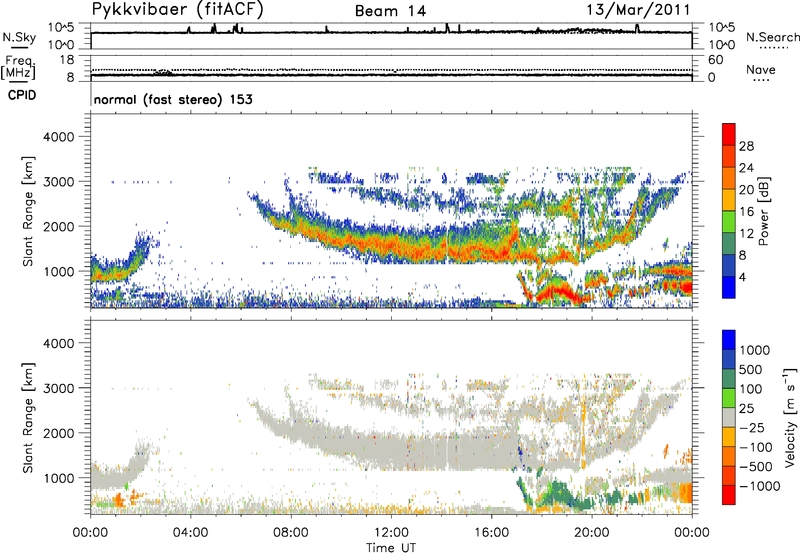This screenshot has width=800, height=554.
Task: Click the gray segment of velocity colorbar
Action: pos(729,417)
